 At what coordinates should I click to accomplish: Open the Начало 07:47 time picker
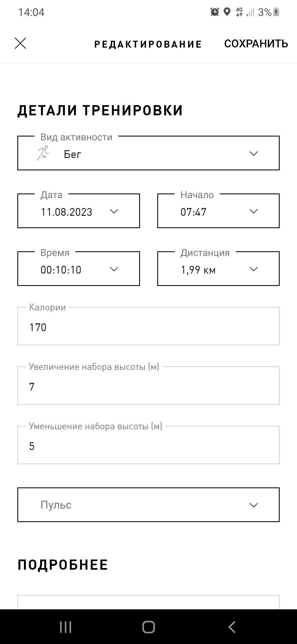click(218, 211)
